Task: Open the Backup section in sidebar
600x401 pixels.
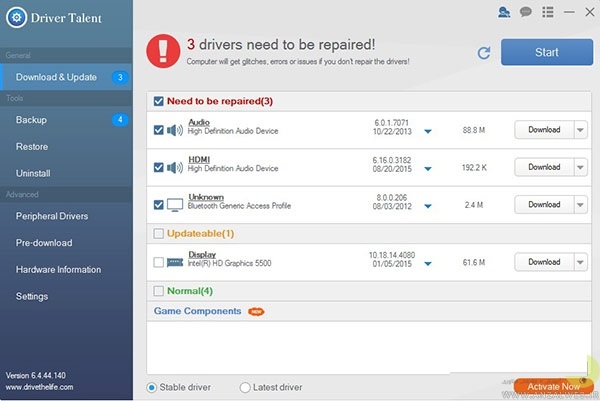Action: click(x=31, y=120)
